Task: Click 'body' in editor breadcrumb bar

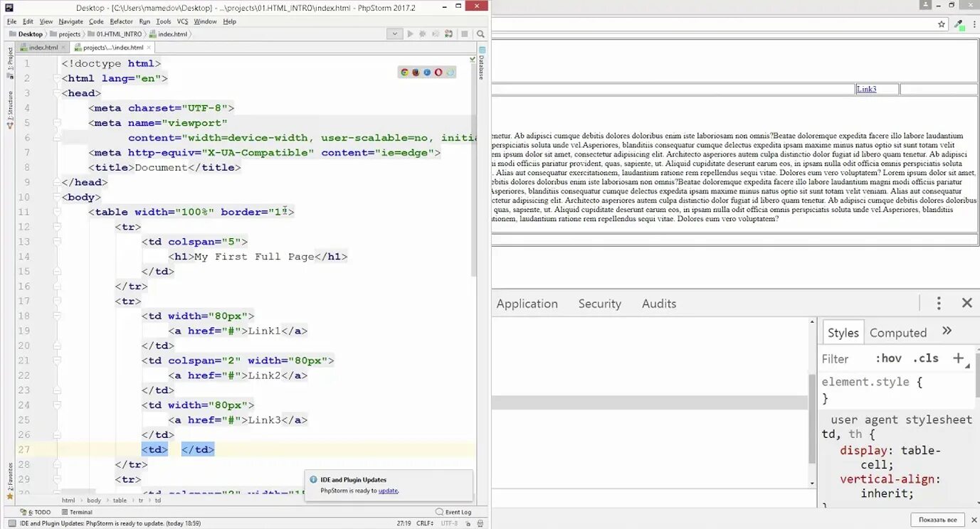Action: [95, 501]
